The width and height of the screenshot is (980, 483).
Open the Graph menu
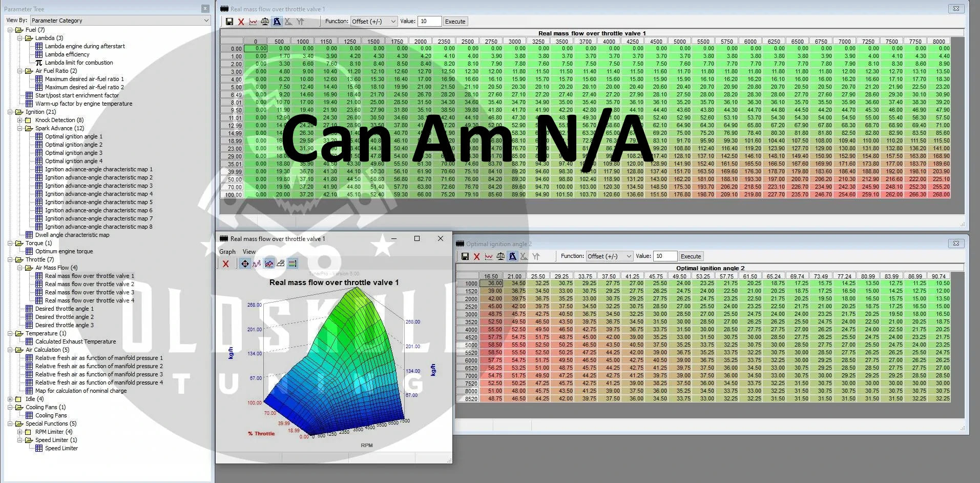(227, 252)
